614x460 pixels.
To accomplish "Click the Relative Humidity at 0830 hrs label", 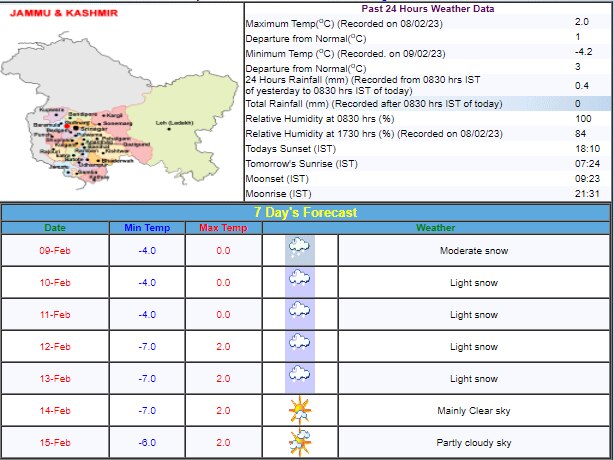I will (x=320, y=119).
